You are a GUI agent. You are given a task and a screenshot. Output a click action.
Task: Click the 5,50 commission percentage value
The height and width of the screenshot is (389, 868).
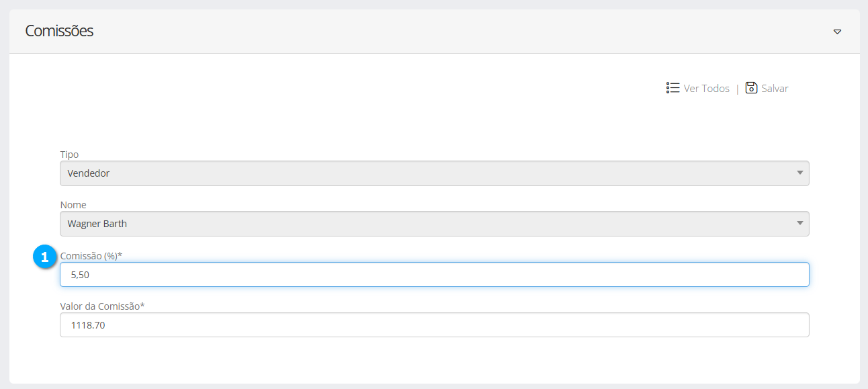pyautogui.click(x=80, y=275)
